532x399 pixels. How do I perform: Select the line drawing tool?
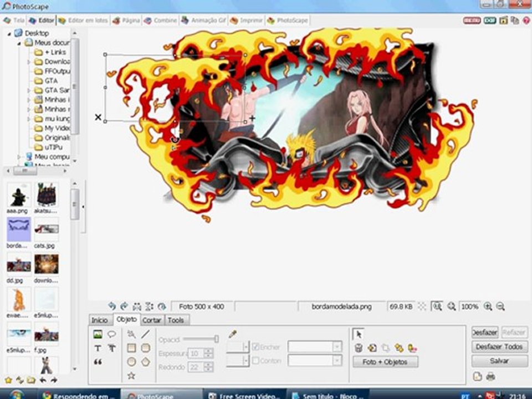pos(146,335)
